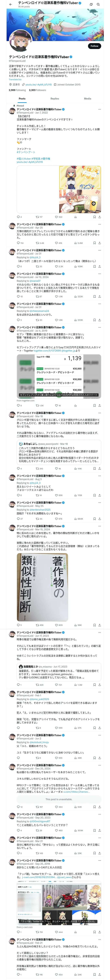
Task: Share the Apr 25 post
Action: tap(99, 243)
